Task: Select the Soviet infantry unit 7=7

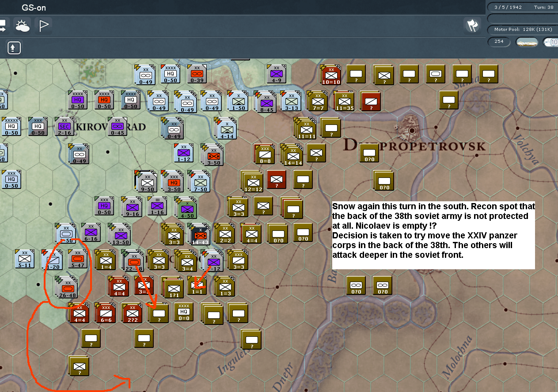Action: tap(317, 102)
